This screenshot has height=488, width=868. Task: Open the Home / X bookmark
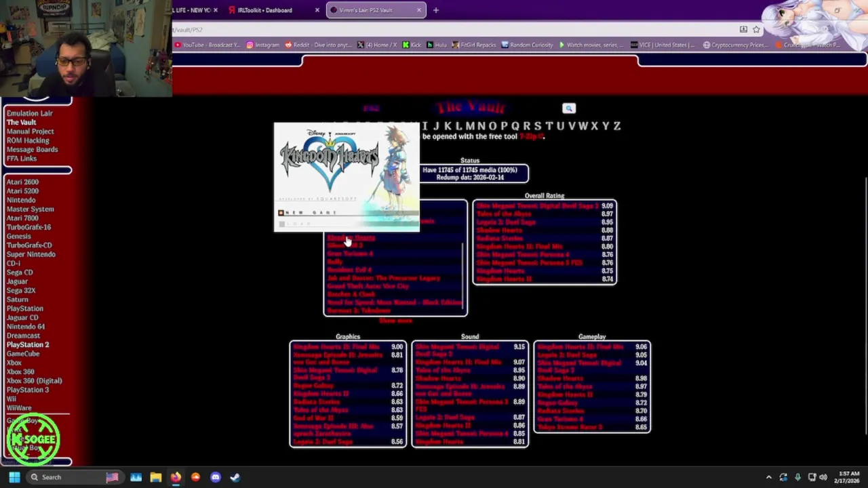[x=376, y=45]
